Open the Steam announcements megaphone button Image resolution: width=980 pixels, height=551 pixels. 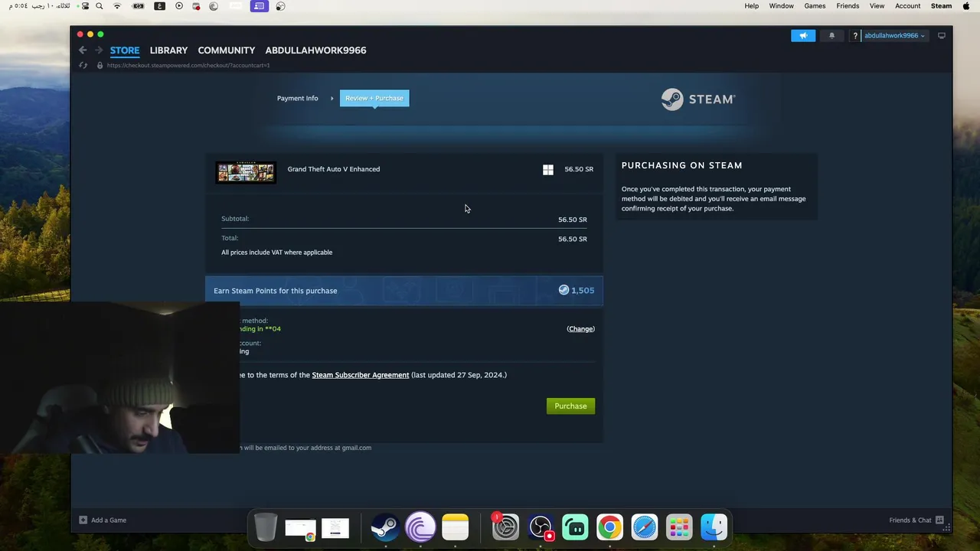803,36
